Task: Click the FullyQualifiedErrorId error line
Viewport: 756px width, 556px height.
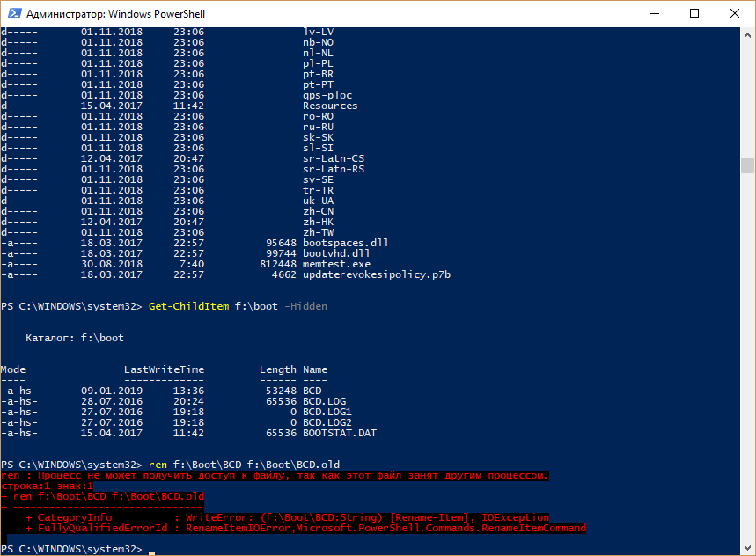Action: coord(305,528)
